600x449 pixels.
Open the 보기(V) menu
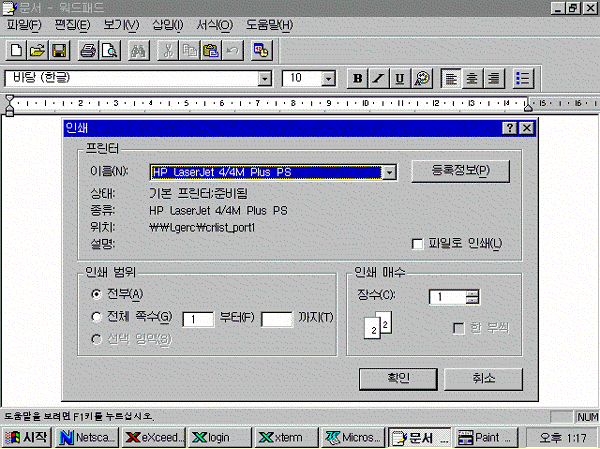coord(121,25)
